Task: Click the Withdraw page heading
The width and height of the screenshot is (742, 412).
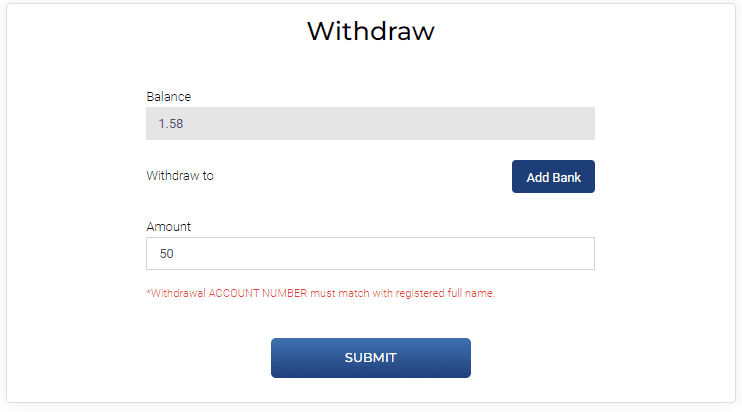Action: click(371, 31)
